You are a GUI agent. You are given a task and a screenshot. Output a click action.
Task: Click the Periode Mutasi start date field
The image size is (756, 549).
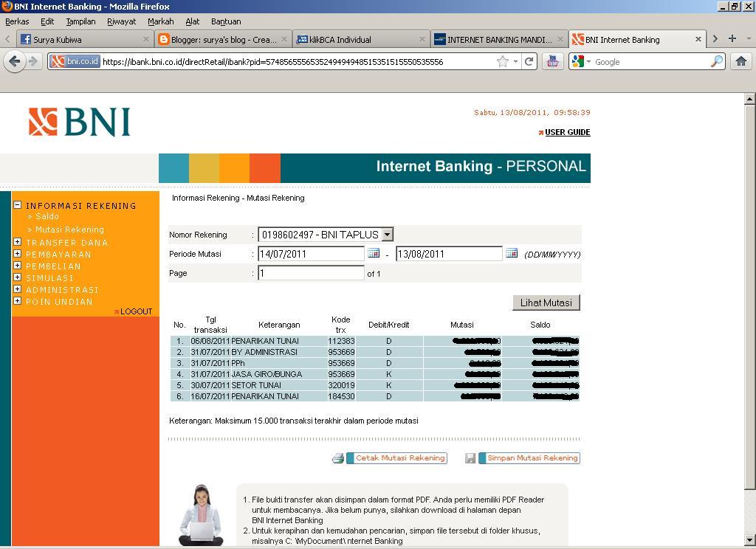[311, 254]
